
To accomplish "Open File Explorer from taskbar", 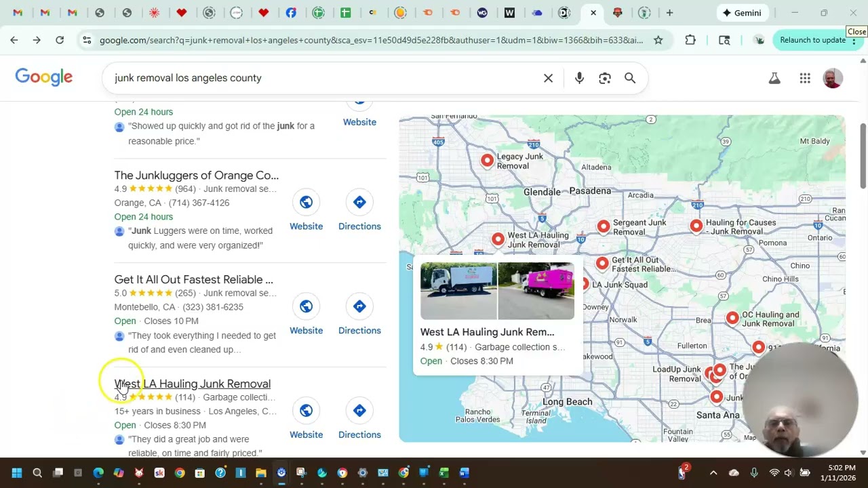I will 261,472.
